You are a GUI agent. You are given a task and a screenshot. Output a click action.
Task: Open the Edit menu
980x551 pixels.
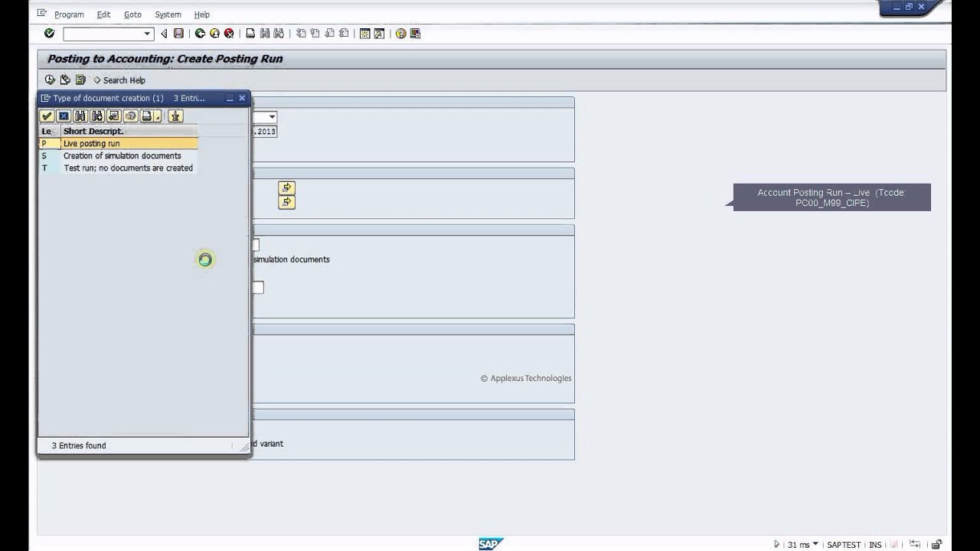point(103,15)
